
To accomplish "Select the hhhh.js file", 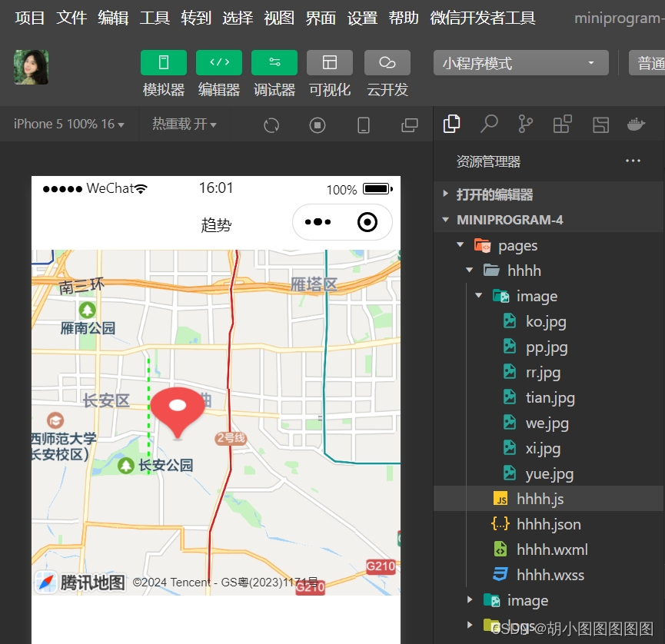I will 549,499.
